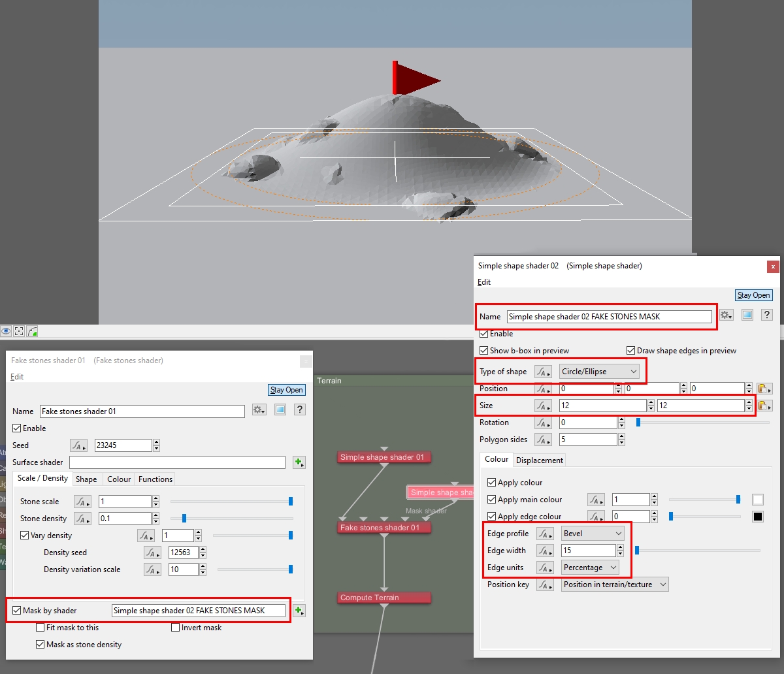Open Edit menu in Simple shape shader window
Screen dimensions: 784x674
484,282
